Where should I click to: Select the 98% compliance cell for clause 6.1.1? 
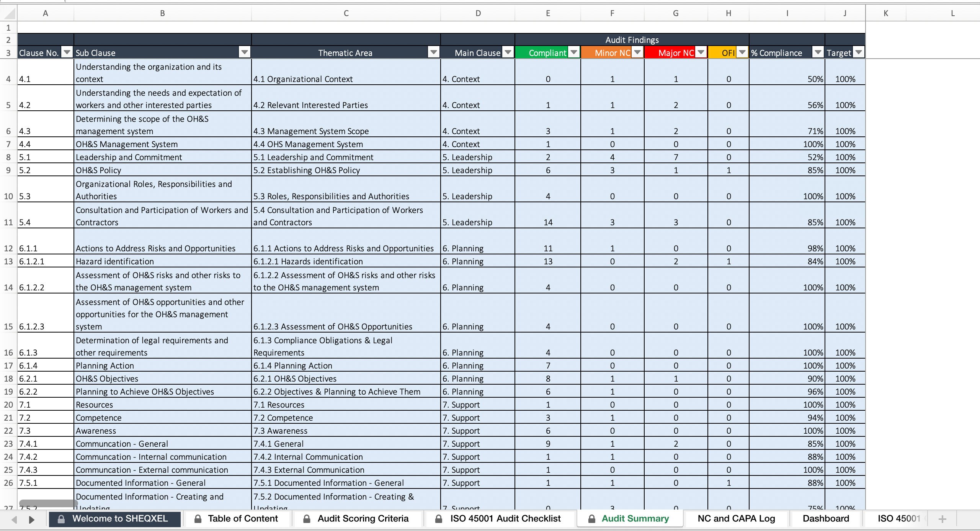(x=787, y=241)
